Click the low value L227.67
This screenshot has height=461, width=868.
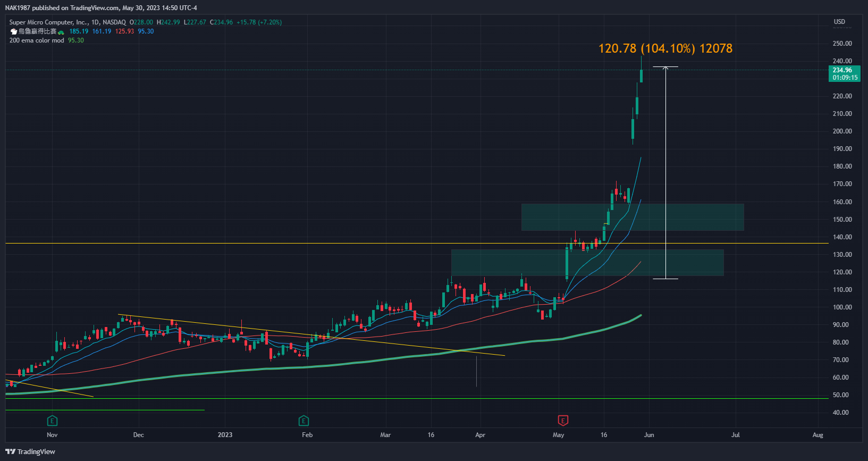pos(195,22)
